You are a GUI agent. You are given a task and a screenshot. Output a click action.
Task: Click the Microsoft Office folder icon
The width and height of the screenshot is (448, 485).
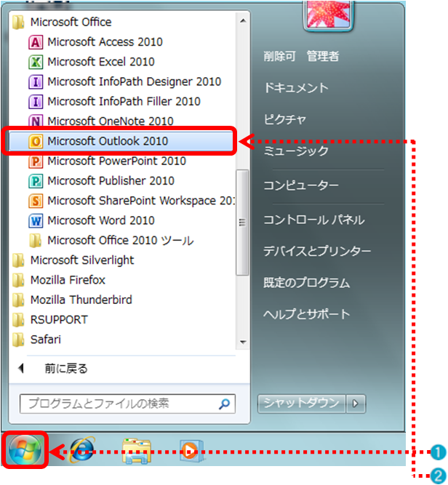tap(19, 23)
